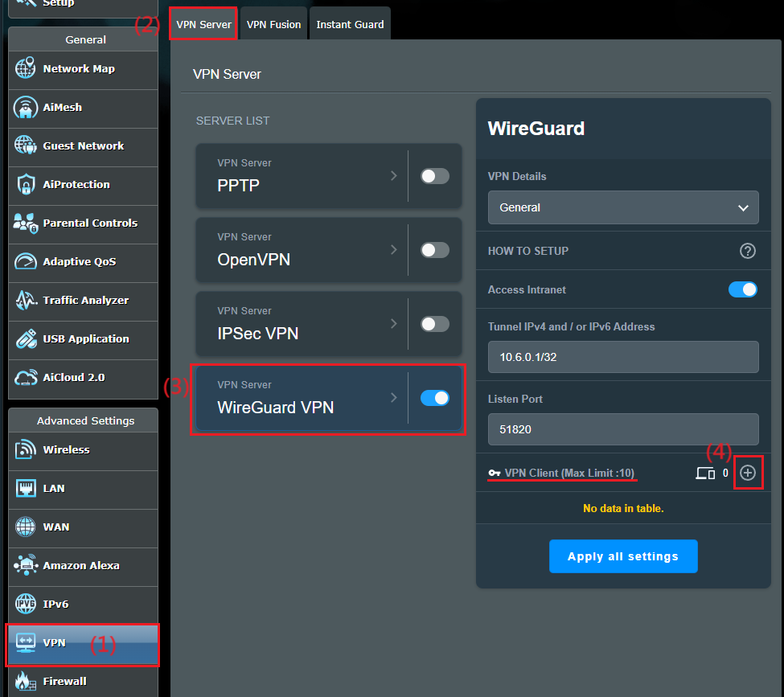784x697 pixels.
Task: Enable the OpenVPN server
Action: click(x=435, y=249)
